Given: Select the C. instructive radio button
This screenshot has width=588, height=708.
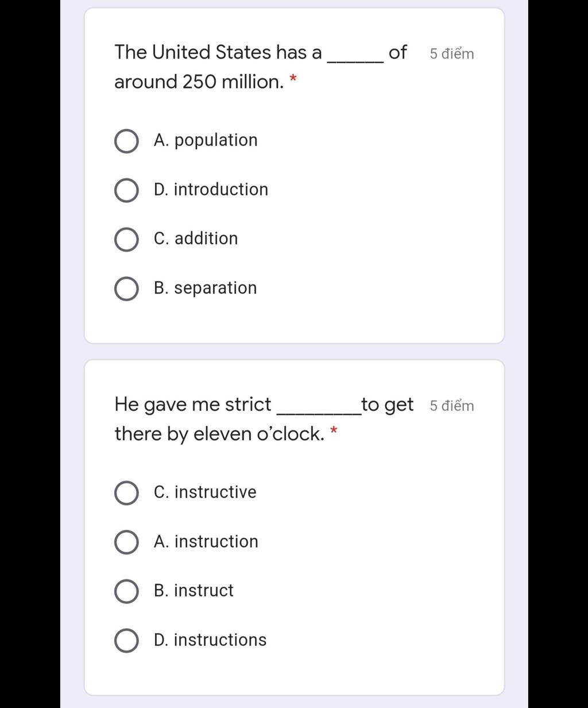Looking at the screenshot, I should (126, 493).
